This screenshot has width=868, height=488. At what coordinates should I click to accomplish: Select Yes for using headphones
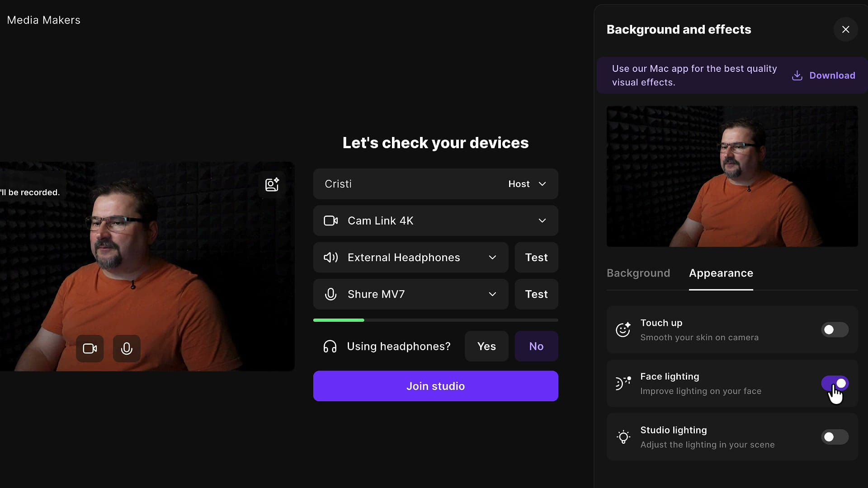[486, 347]
